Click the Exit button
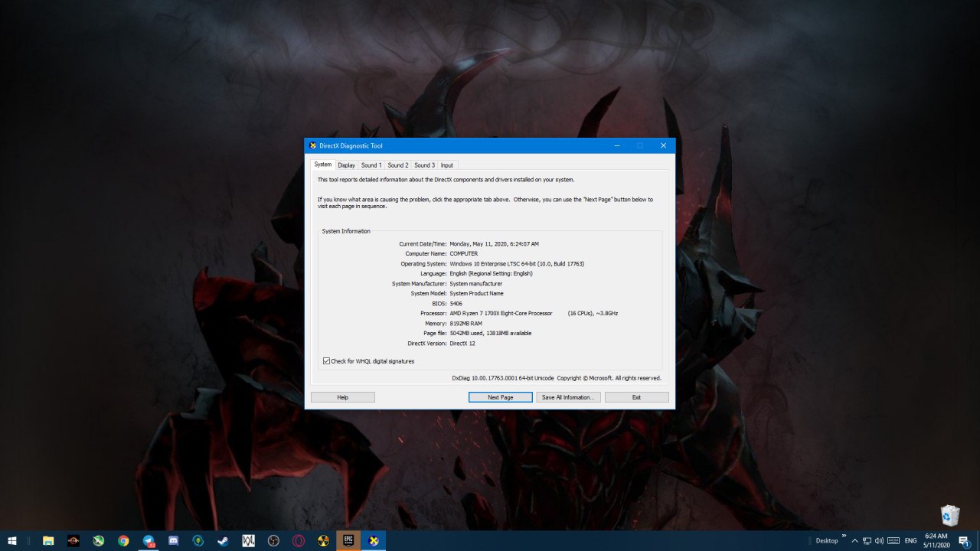Screen dimensions: 980x551 637,397
